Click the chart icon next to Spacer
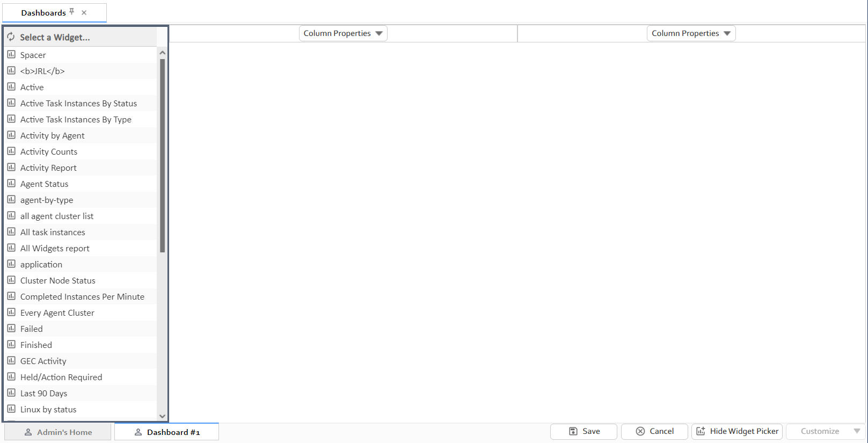 [11, 55]
